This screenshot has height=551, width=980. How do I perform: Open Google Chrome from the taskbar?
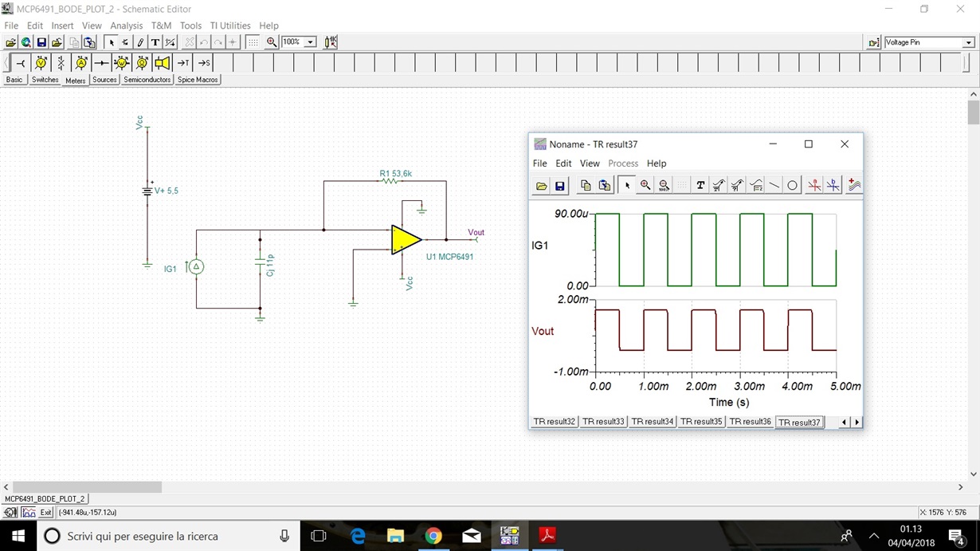coord(433,536)
